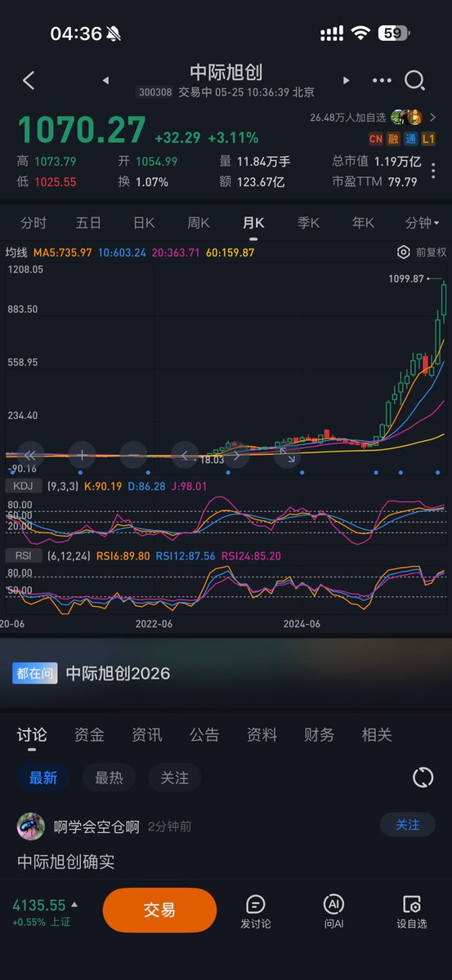The height and width of the screenshot is (980, 452).
Task: Zoom in chart with plus control
Action: [x=82, y=456]
